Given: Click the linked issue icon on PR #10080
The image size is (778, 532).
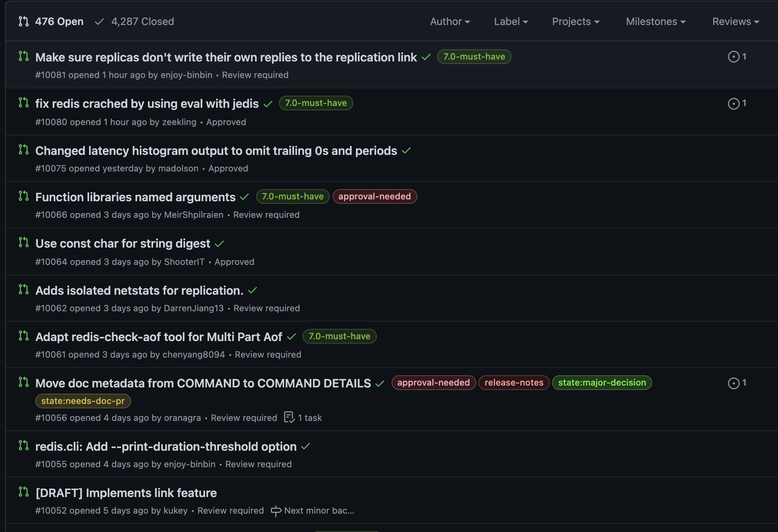Looking at the screenshot, I should tap(733, 104).
